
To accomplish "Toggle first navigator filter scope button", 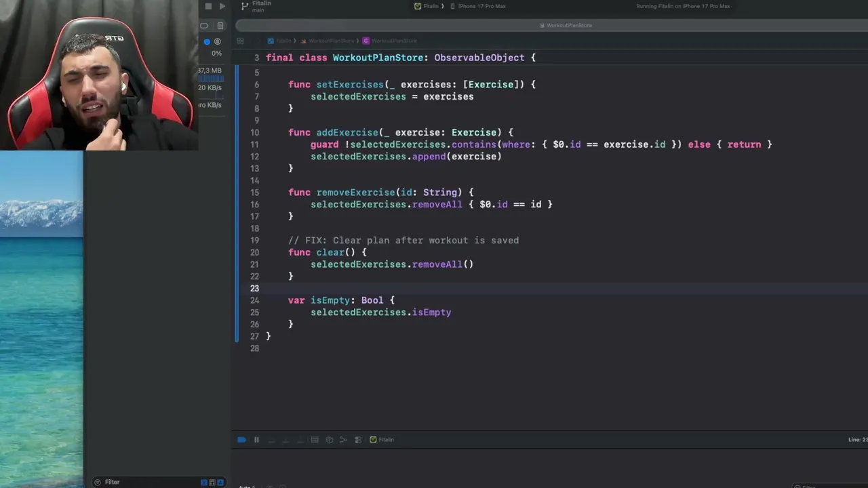I will (x=204, y=482).
